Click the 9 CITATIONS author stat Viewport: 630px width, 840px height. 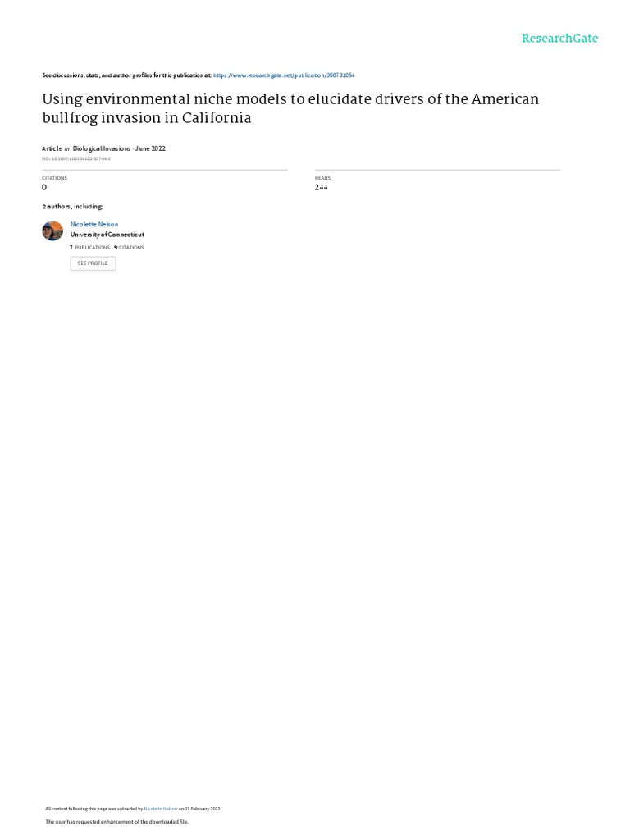(129, 247)
